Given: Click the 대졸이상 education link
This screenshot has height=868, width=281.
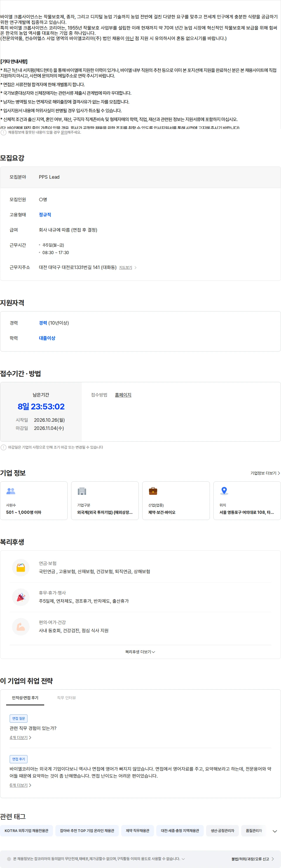Looking at the screenshot, I should click(x=47, y=338).
